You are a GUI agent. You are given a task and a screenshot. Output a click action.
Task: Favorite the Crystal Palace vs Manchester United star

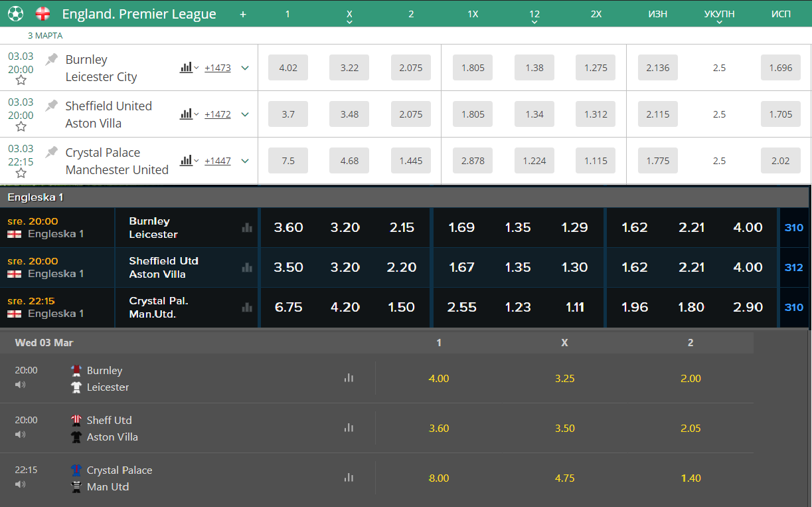[21, 173]
